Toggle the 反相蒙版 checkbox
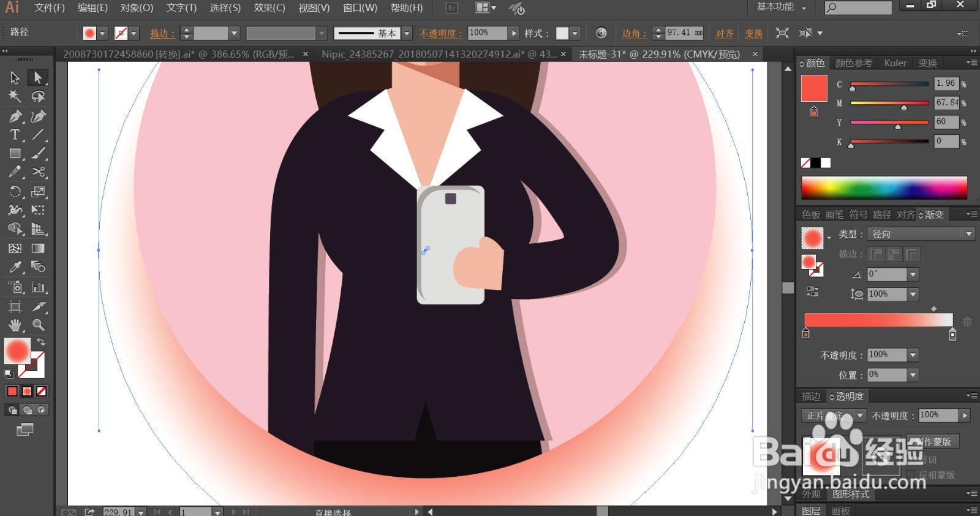Screen dimensions: 980x516 [x=911, y=475]
